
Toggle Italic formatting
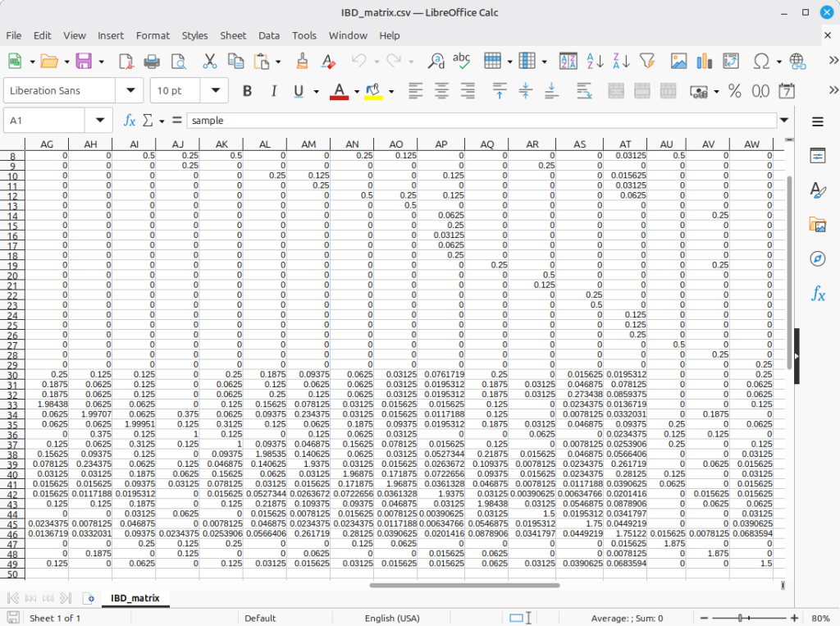pos(273,91)
